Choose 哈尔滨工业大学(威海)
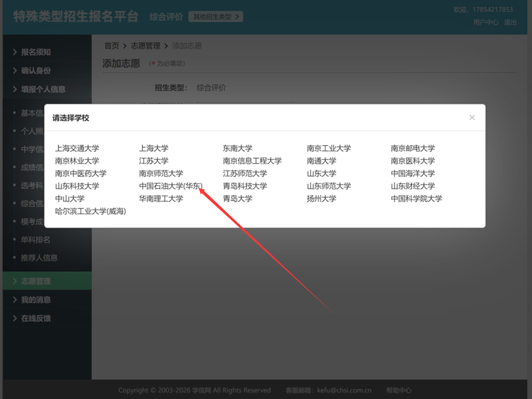Viewport: 532px width, 399px height. [x=90, y=211]
